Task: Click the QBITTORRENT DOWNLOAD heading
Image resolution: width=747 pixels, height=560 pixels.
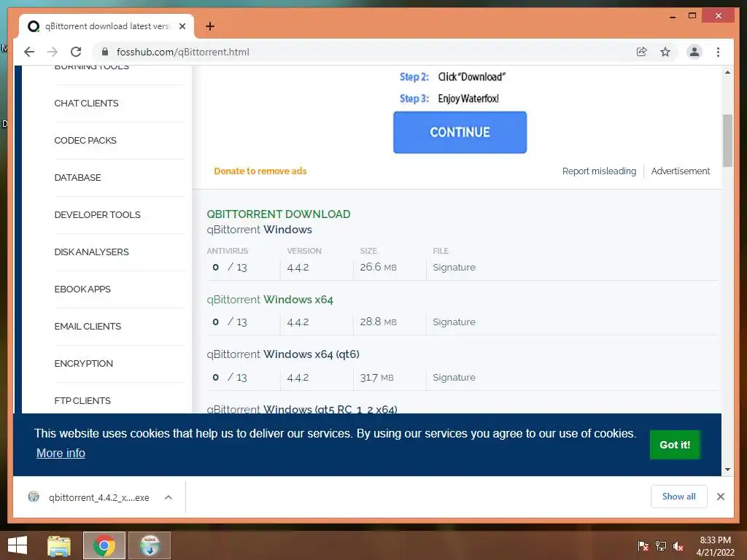Action: click(278, 214)
